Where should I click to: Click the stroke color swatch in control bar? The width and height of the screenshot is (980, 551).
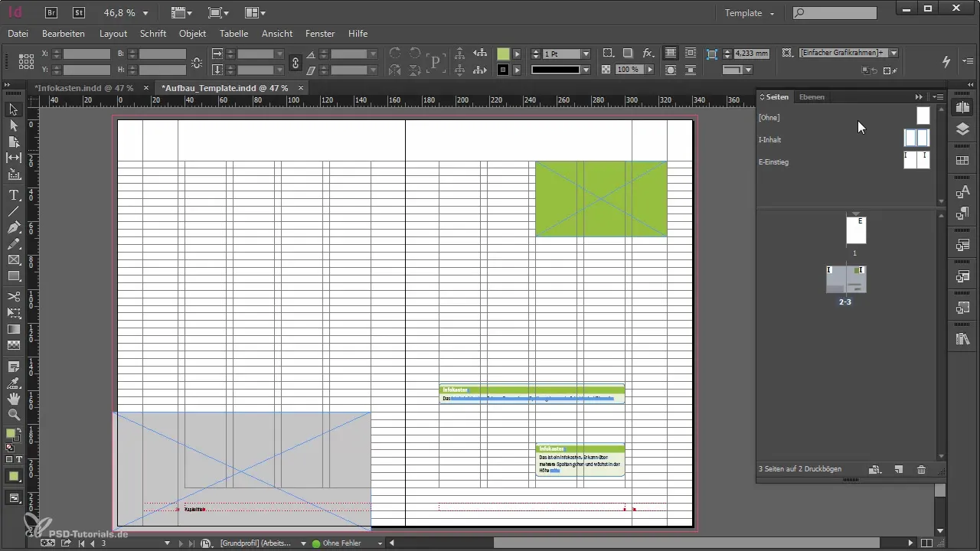(503, 70)
